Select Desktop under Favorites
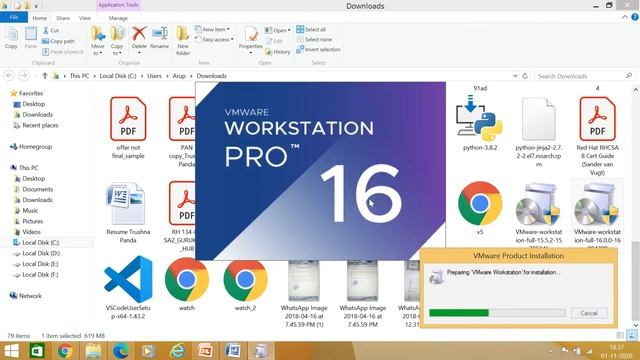 coord(33,104)
